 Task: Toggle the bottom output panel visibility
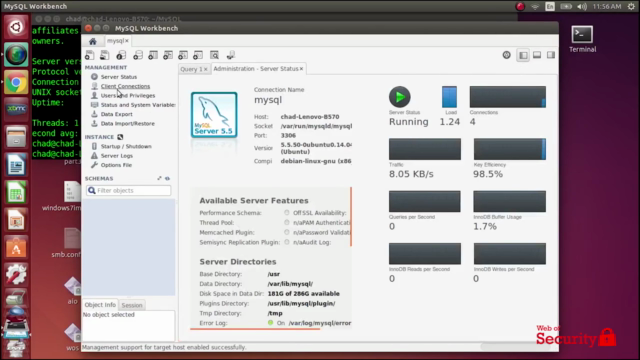(x=537, y=55)
